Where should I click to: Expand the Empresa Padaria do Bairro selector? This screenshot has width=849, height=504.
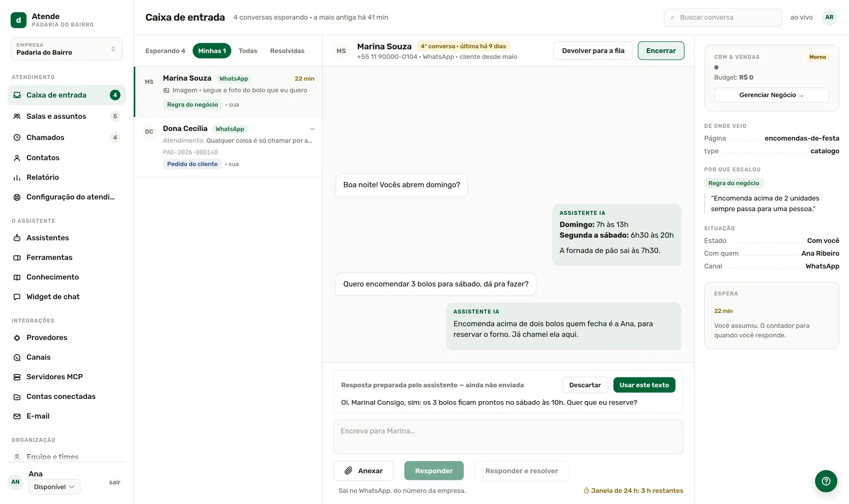tap(66, 49)
